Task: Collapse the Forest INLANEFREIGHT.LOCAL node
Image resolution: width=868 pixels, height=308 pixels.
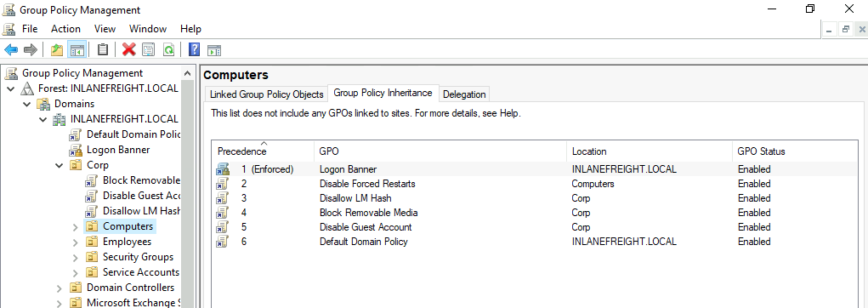Action: coord(10,88)
